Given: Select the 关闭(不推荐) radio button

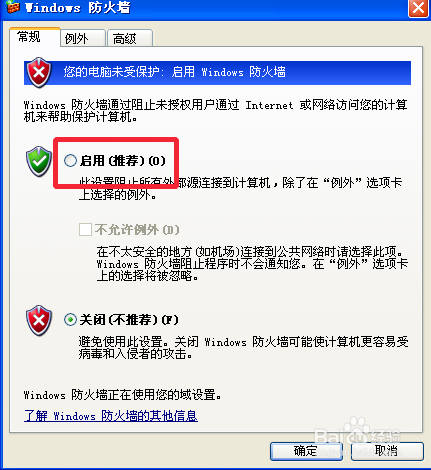Looking at the screenshot, I should click(70, 320).
